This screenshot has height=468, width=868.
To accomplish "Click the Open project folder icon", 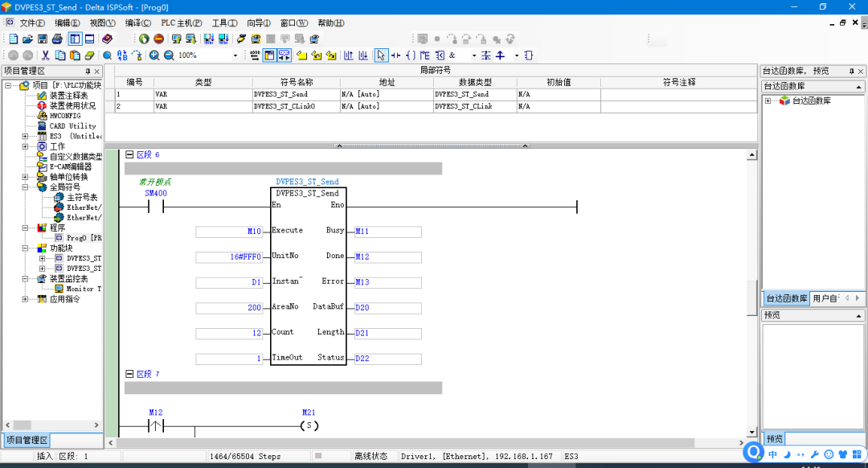I will [27, 39].
